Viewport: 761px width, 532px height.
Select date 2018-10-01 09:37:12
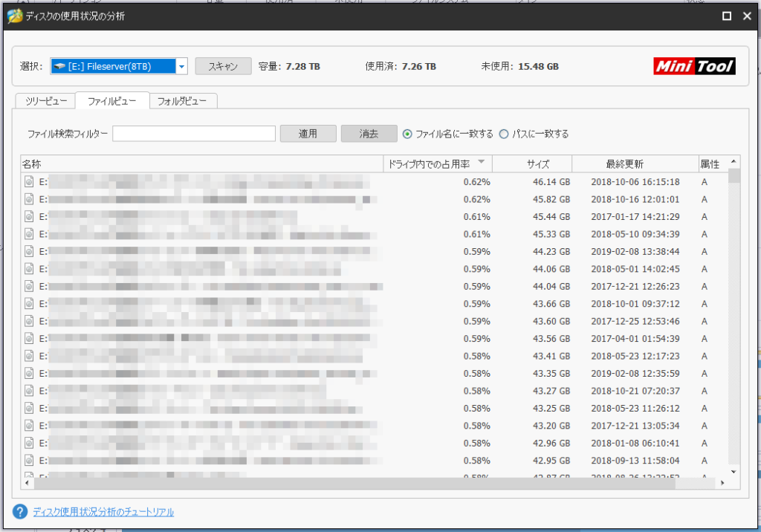[635, 304]
